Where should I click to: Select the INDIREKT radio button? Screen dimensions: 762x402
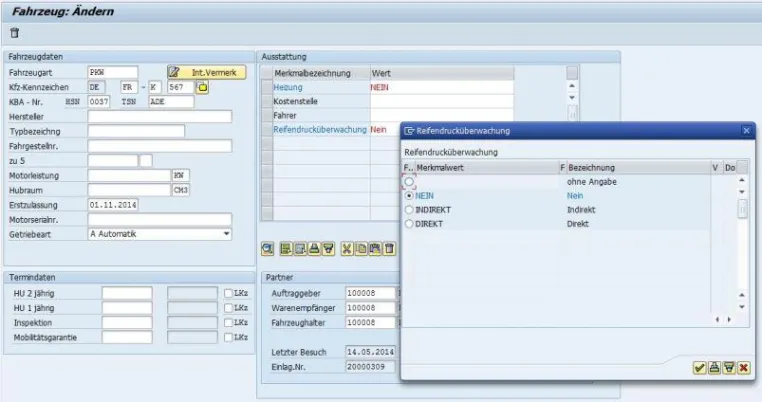[x=409, y=210]
